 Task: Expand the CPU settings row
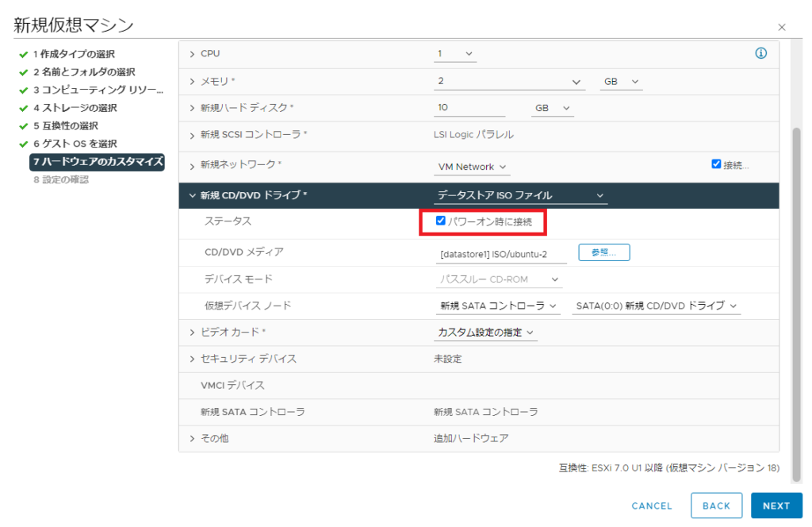click(192, 54)
